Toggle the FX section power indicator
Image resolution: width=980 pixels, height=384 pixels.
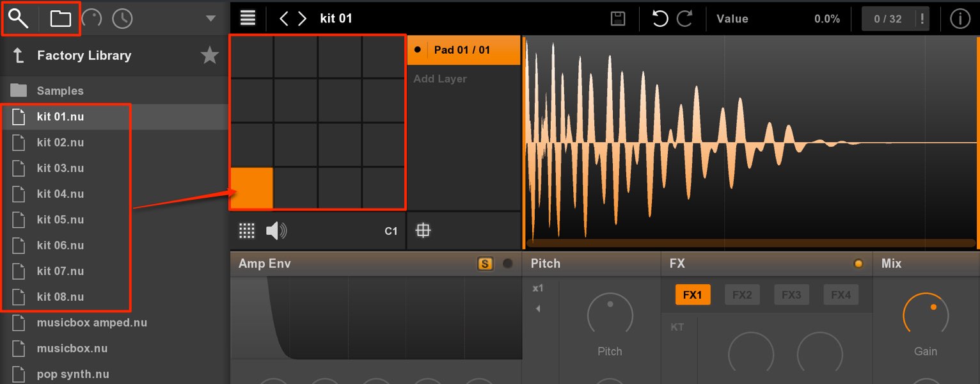coord(858,264)
